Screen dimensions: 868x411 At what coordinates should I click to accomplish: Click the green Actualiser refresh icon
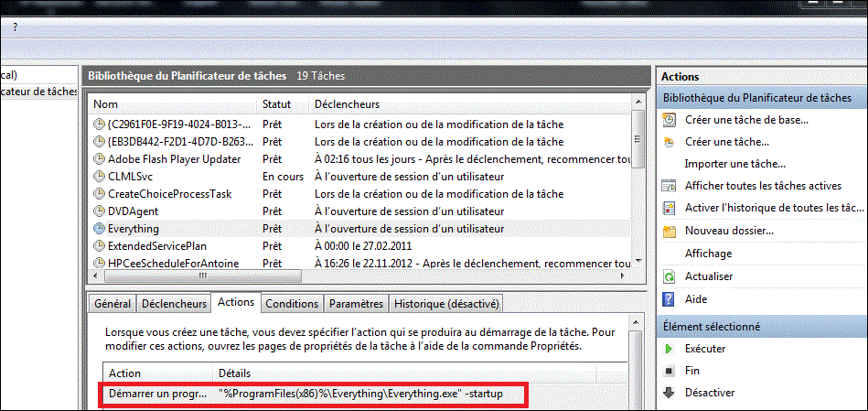(x=670, y=276)
